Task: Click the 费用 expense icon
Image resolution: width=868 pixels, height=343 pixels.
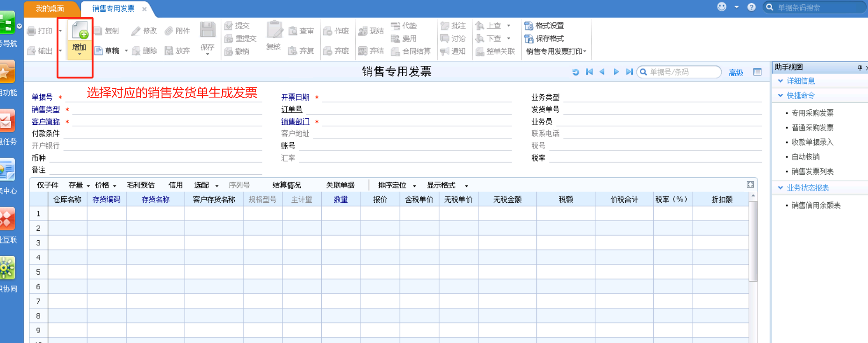Action: tap(396, 38)
